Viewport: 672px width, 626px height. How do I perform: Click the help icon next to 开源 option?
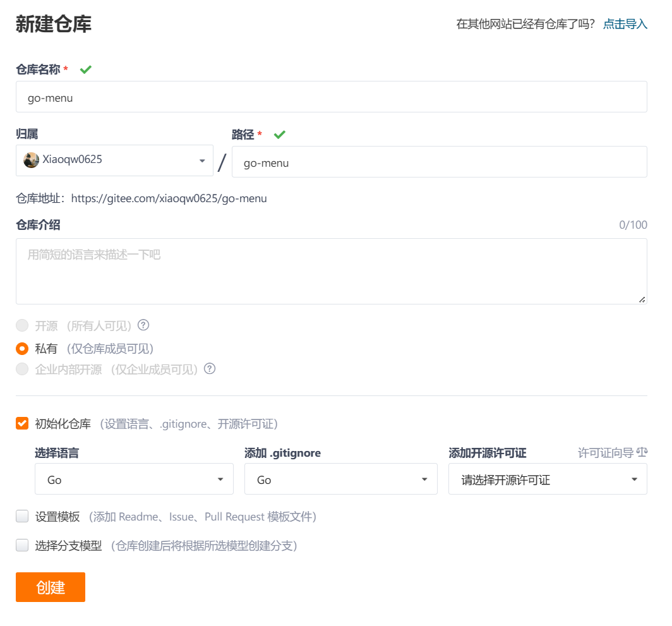pyautogui.click(x=143, y=325)
